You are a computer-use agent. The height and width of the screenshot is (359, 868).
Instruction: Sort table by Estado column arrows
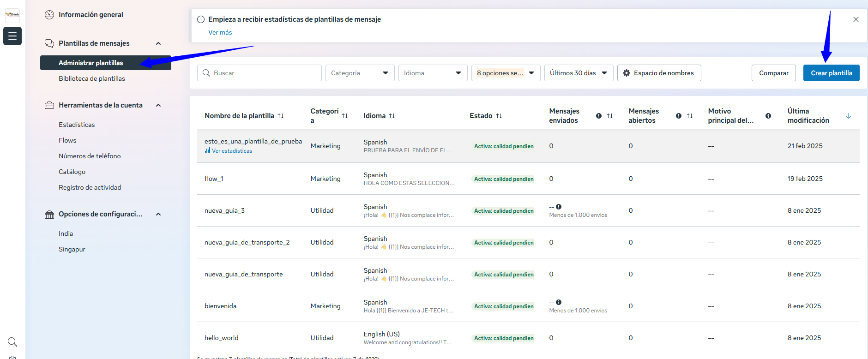(499, 116)
